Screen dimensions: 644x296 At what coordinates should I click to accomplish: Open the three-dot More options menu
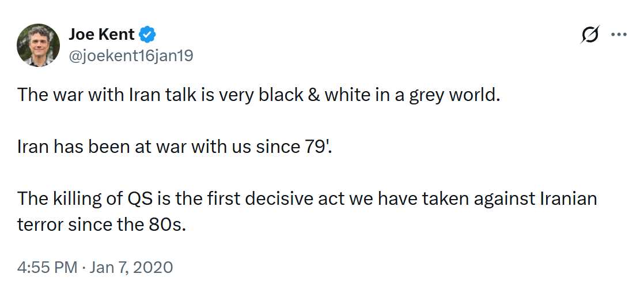(x=618, y=35)
